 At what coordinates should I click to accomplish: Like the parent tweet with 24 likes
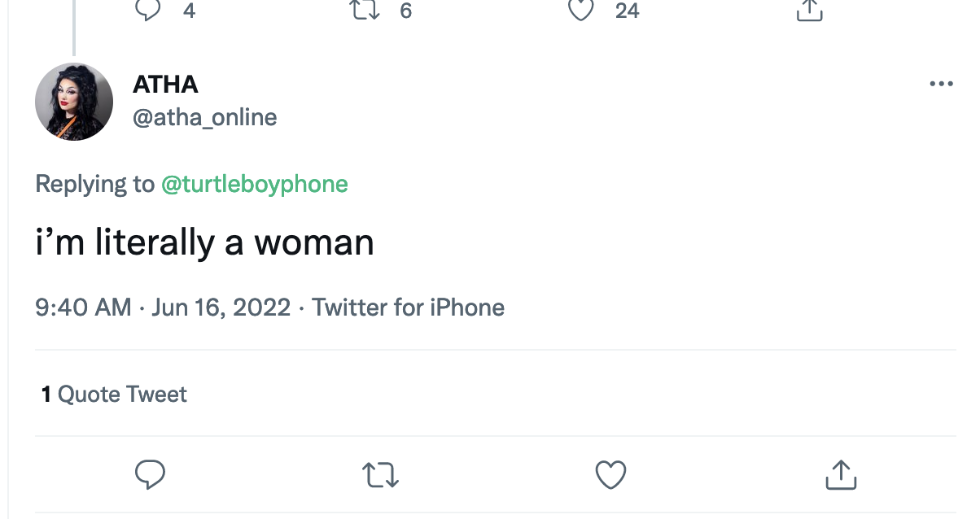click(x=580, y=10)
